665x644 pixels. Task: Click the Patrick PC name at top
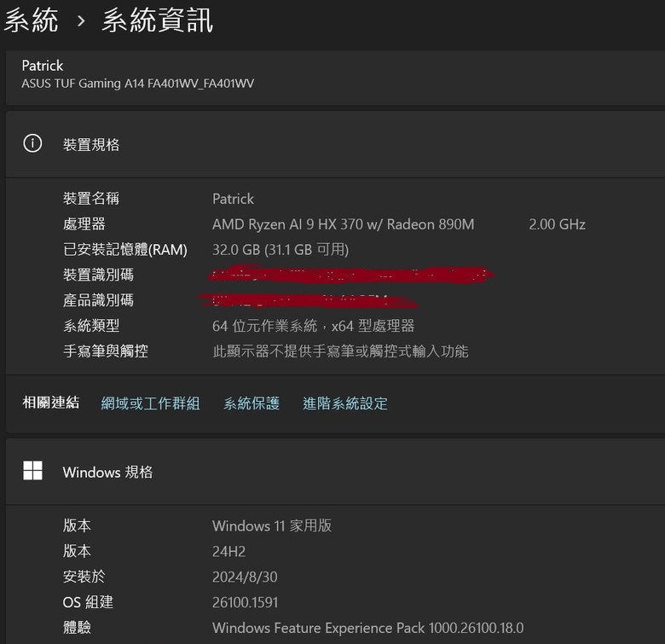[43, 66]
